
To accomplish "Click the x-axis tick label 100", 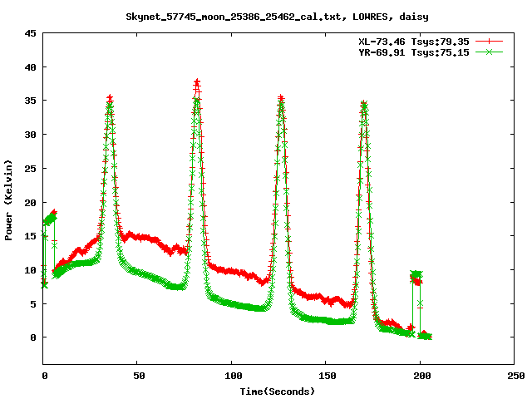I will [233, 376].
